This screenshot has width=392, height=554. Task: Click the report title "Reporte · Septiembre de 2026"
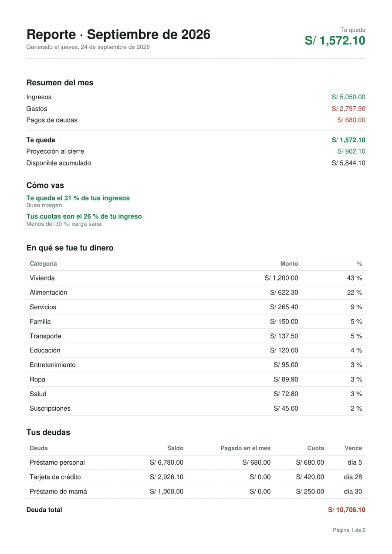click(118, 34)
